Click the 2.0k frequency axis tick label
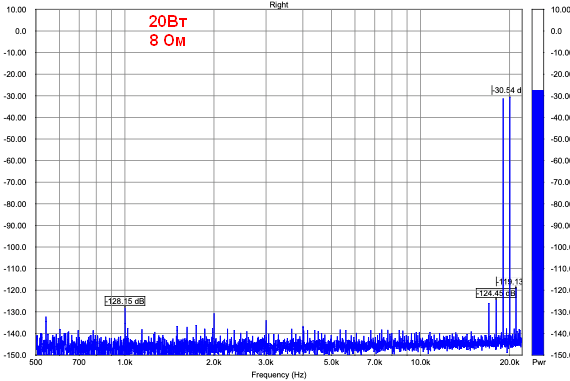This screenshot has height=381, width=570. point(214,362)
